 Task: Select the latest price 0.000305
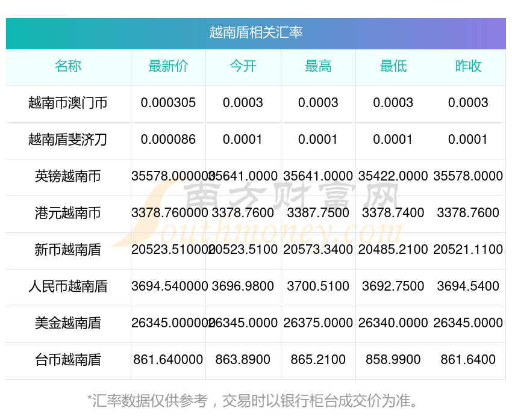pyautogui.click(x=168, y=103)
